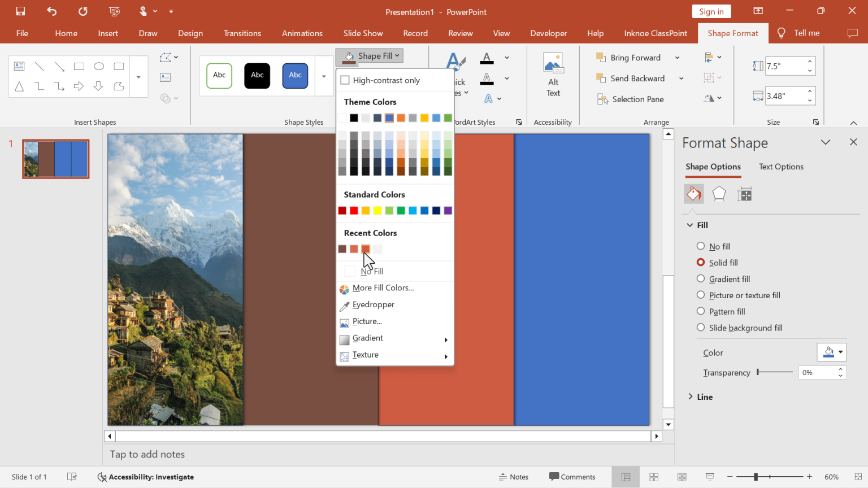Open the Eyedropper fill tool
This screenshot has height=488, width=868.
click(x=372, y=304)
